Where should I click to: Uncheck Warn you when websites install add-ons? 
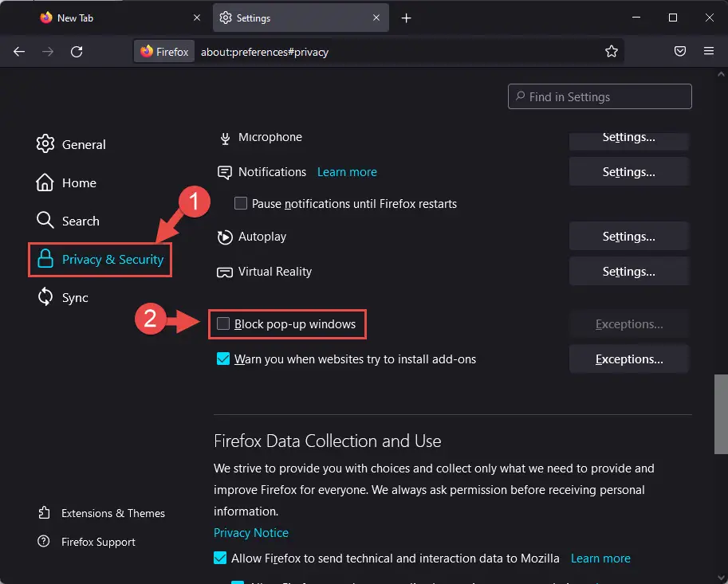[223, 359]
